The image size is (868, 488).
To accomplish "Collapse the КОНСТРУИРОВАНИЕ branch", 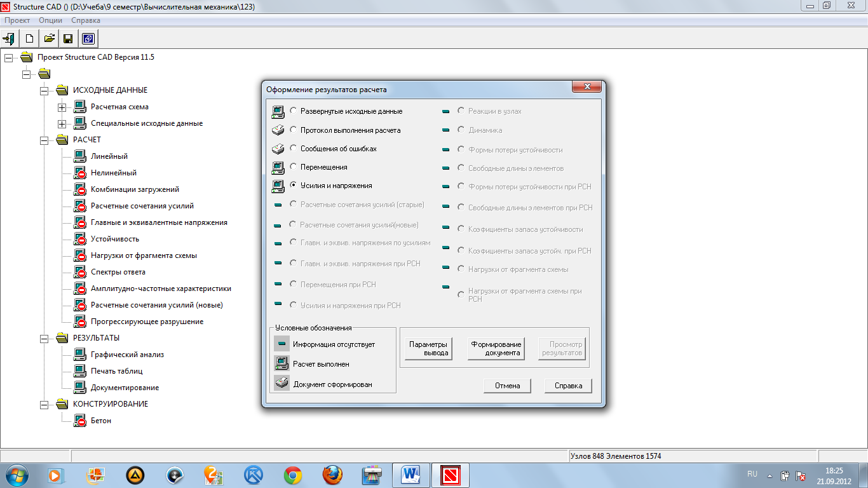I will (x=44, y=404).
